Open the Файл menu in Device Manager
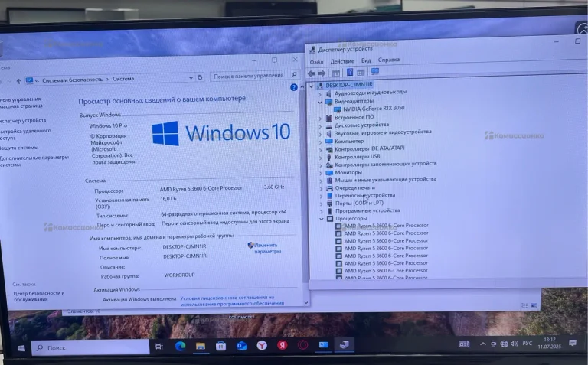The width and height of the screenshot is (588, 365). 316,62
